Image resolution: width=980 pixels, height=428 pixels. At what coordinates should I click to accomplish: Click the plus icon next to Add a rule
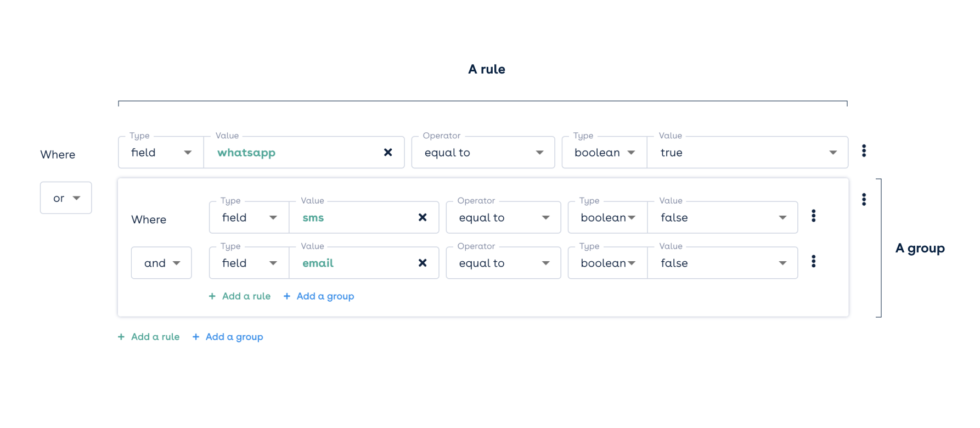(x=121, y=336)
